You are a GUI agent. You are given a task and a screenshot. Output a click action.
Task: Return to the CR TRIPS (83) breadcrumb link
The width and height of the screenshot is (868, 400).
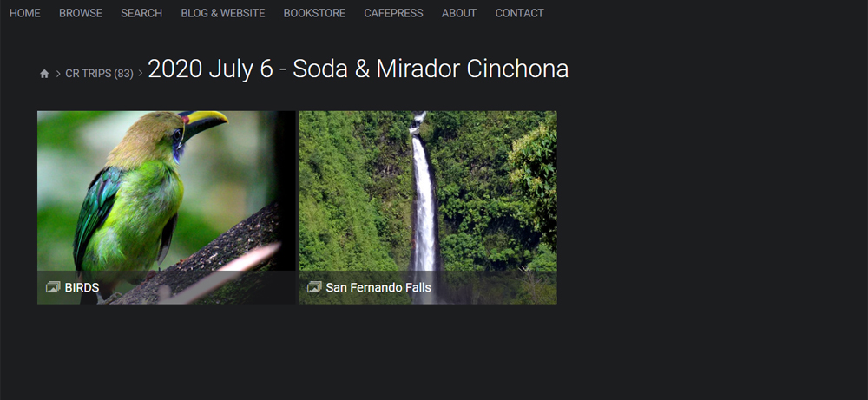click(99, 74)
